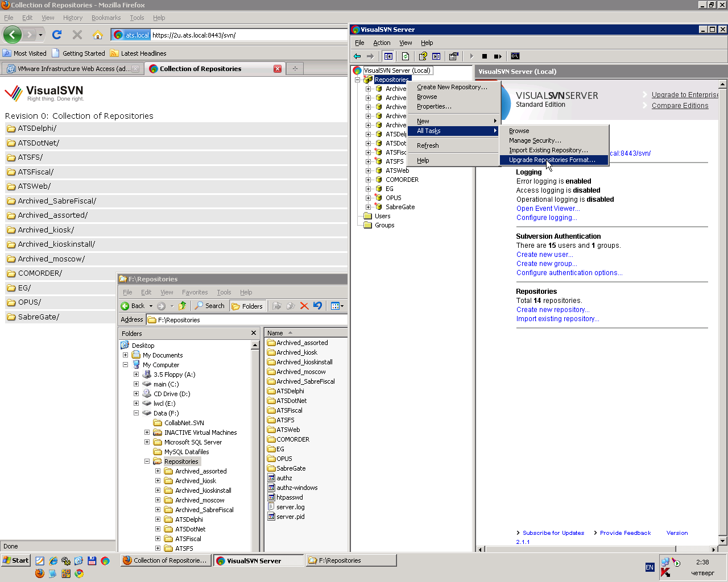Open the command prompt icon in VisualSVN toolbar

tap(515, 56)
